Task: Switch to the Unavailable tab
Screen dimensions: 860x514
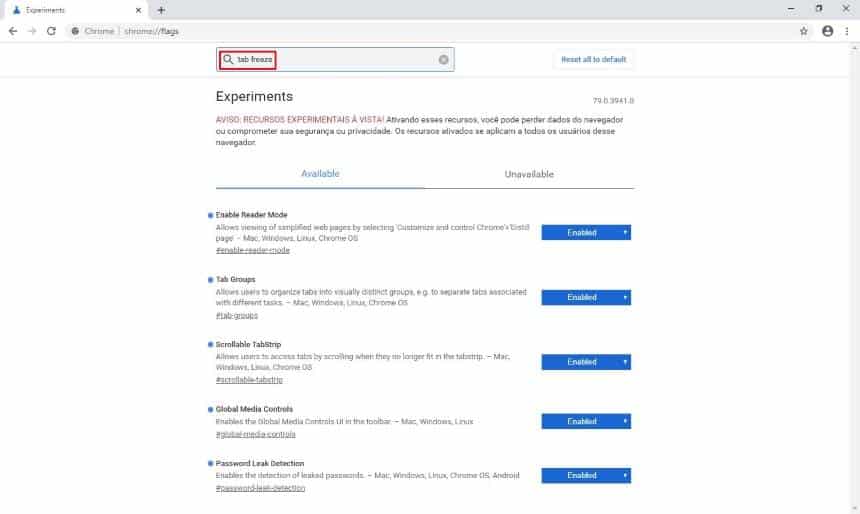Action: (x=529, y=174)
